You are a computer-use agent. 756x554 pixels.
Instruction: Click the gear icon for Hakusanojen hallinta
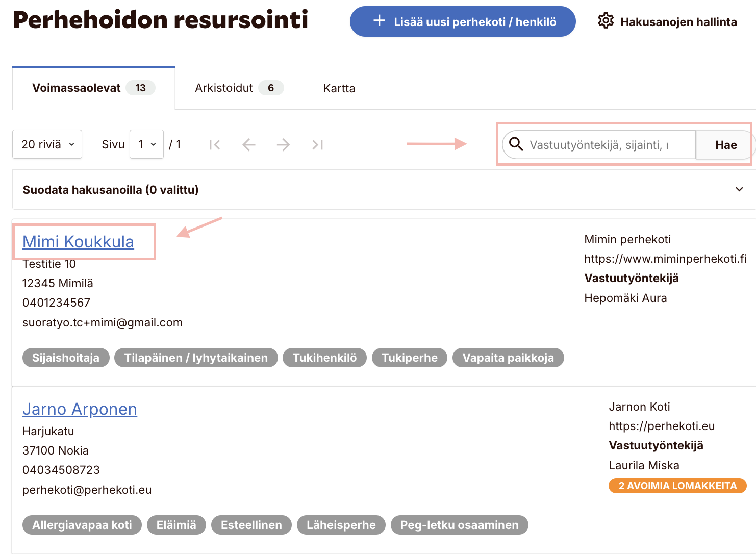tap(606, 21)
